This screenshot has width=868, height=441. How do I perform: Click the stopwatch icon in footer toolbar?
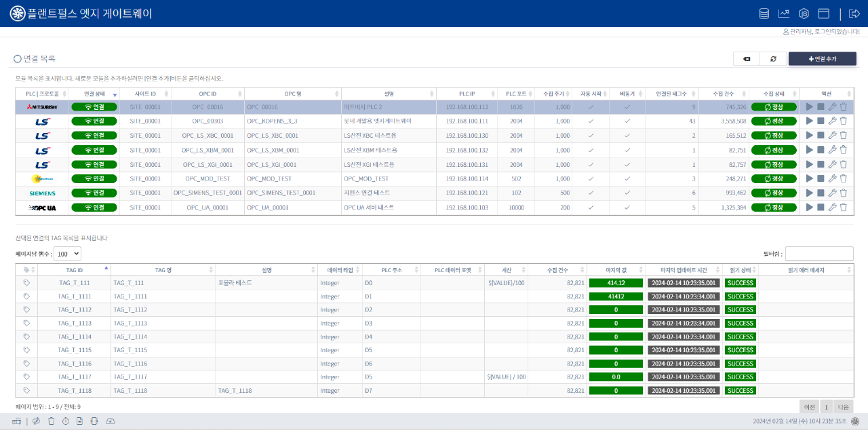coord(66,421)
